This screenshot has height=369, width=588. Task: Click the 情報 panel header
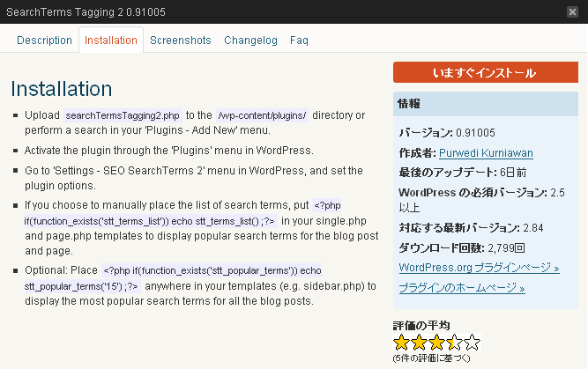[485, 104]
